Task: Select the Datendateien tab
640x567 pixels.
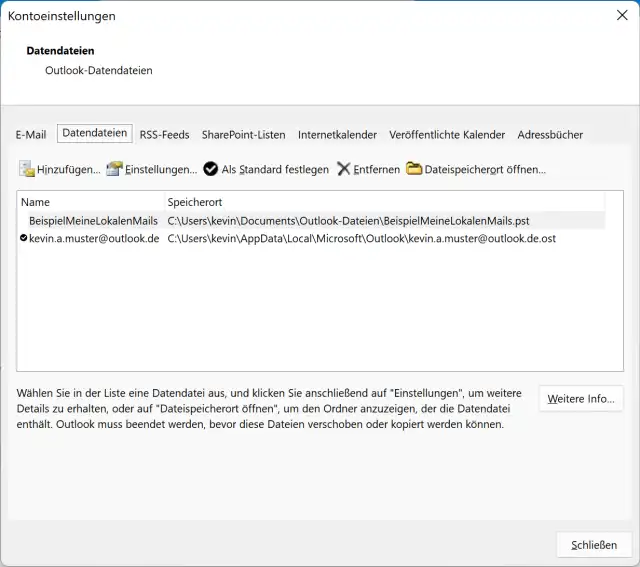Action: pos(94,133)
